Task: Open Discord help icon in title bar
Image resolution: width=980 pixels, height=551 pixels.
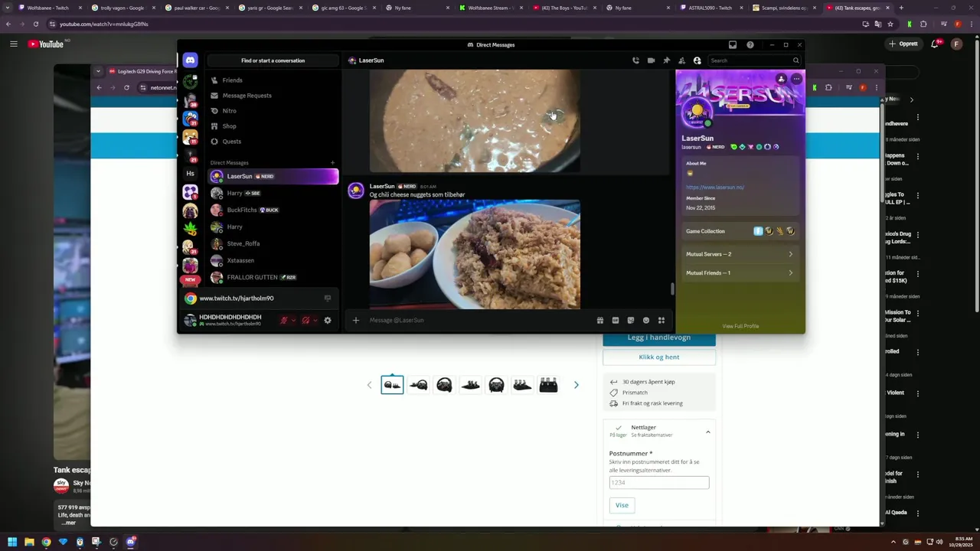Action: [x=750, y=44]
